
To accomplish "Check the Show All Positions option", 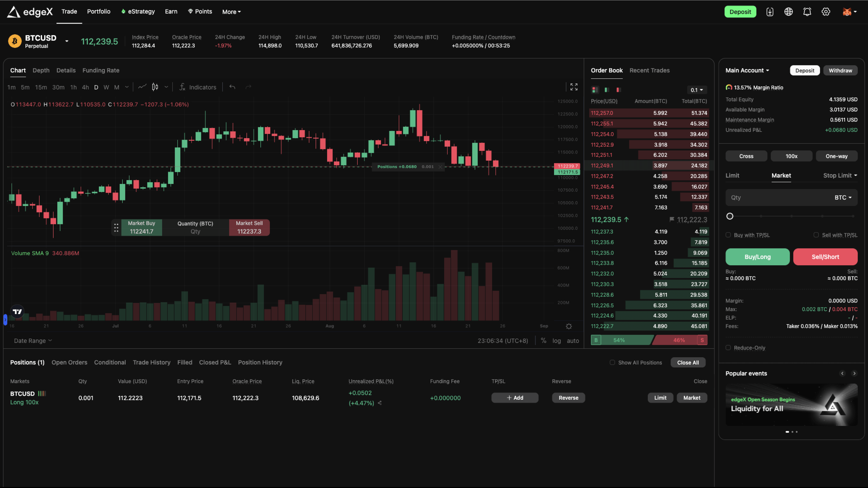I will [x=613, y=362].
